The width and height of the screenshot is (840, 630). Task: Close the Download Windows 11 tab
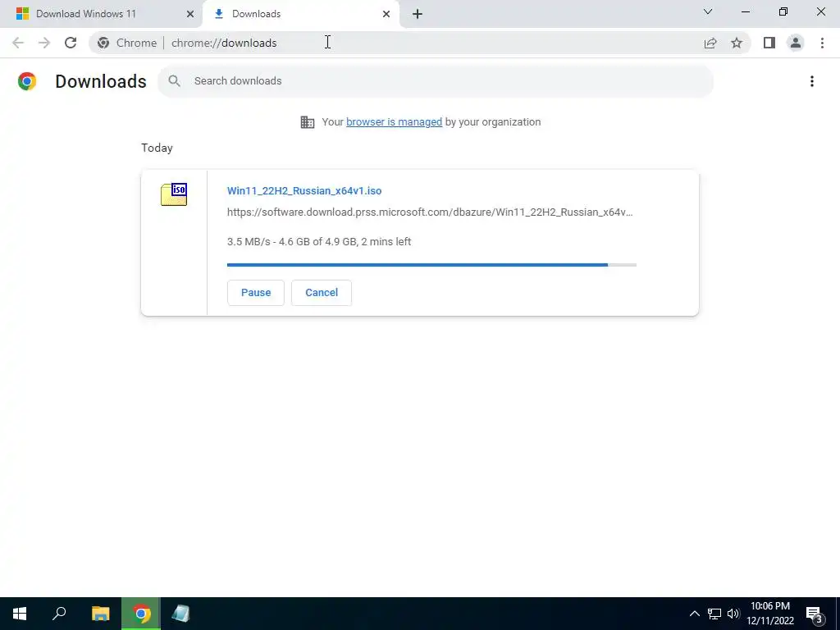point(190,14)
